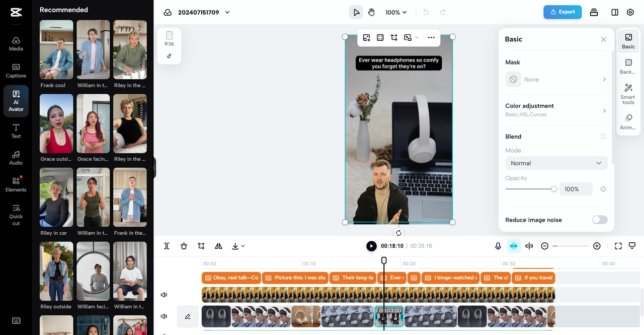Click the fit-to-frame icon on canvas toolbar
The width and height of the screenshot is (644, 335).
380,37
